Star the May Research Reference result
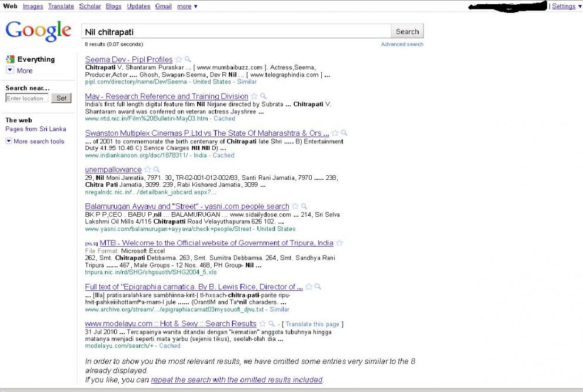 pos(254,96)
